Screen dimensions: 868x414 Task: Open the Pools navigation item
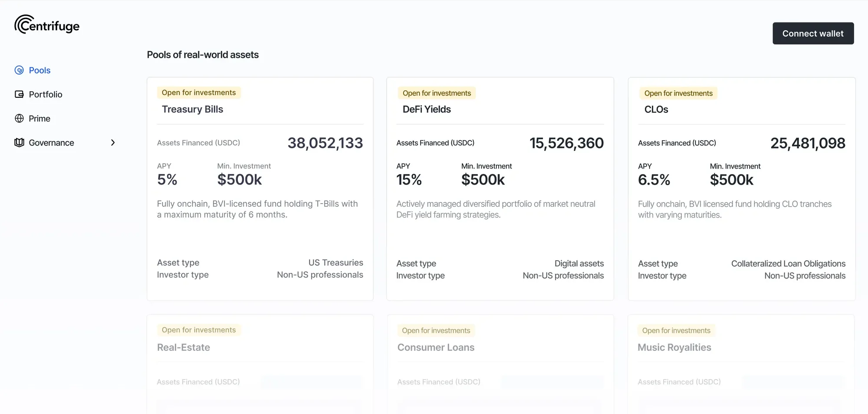(x=39, y=70)
